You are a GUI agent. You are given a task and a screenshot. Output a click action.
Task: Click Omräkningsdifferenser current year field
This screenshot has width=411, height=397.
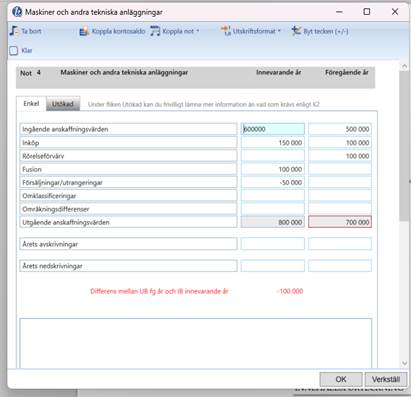pyautogui.click(x=273, y=209)
